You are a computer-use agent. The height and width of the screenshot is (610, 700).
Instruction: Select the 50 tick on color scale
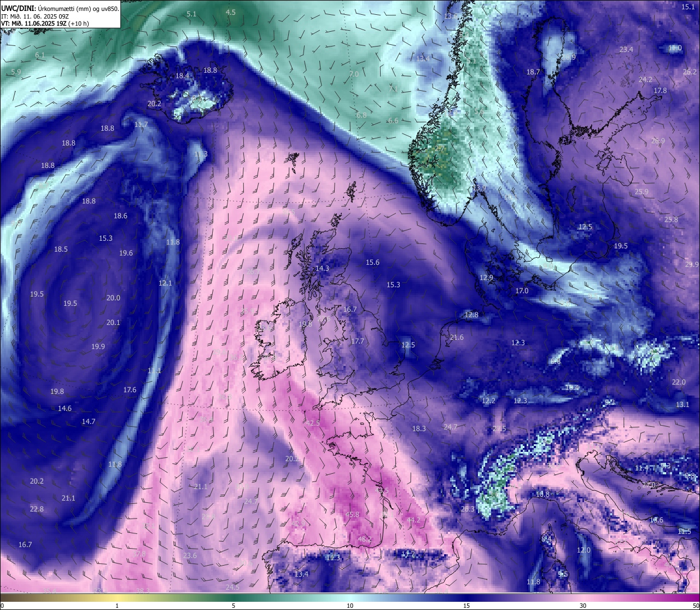[696, 606]
